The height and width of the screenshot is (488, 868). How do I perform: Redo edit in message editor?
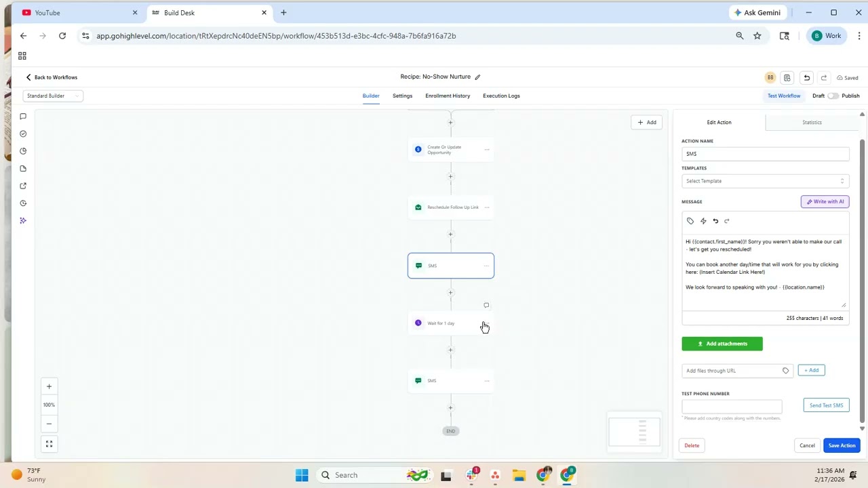(x=727, y=221)
